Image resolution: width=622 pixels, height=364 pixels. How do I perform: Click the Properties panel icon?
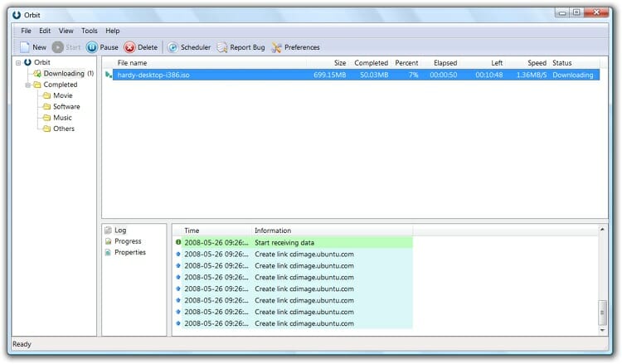click(x=108, y=252)
